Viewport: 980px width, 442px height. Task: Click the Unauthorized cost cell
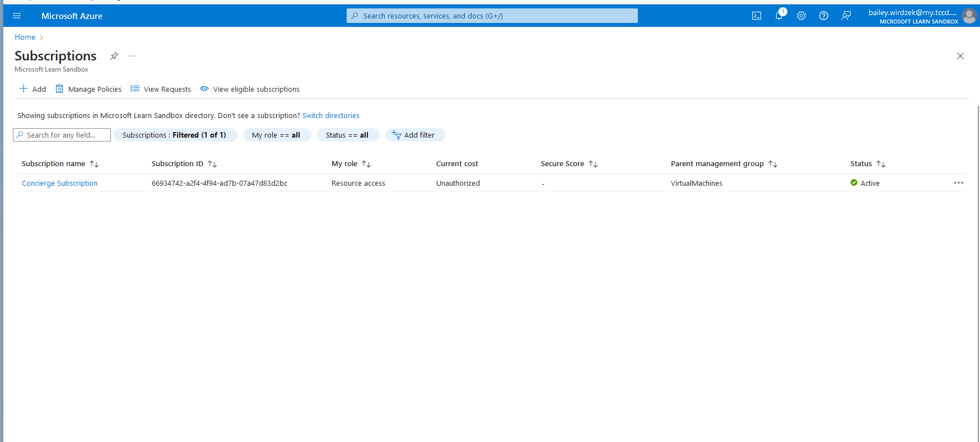(458, 184)
